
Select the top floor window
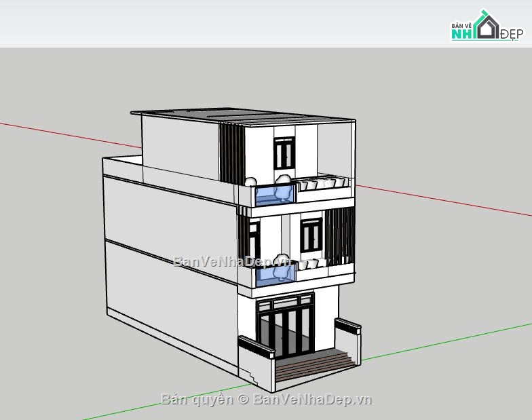(x=284, y=153)
